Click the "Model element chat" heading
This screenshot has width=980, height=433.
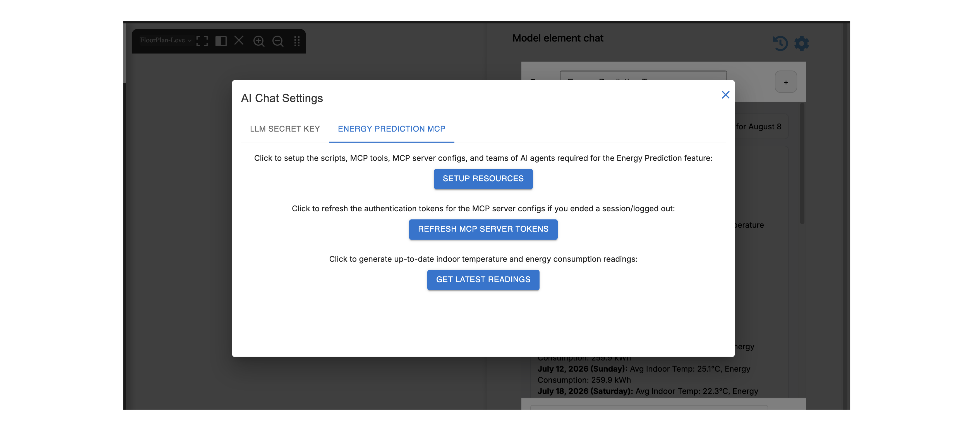coord(558,38)
